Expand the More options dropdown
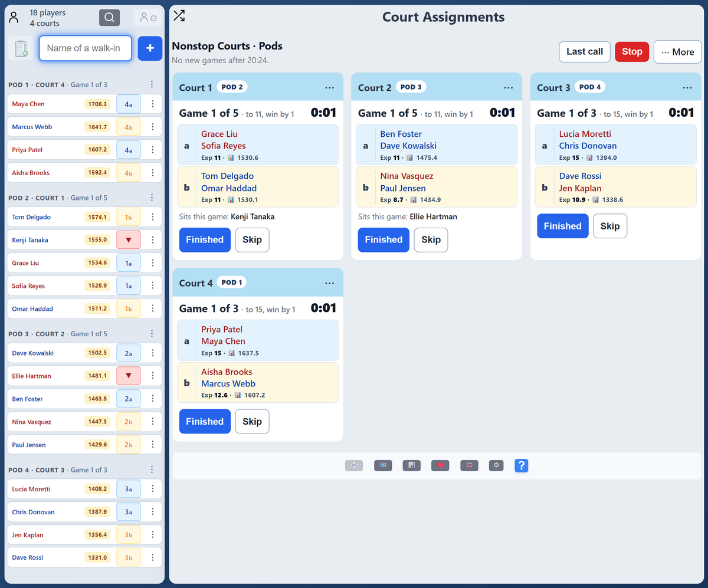Screen dimensions: 708x588 (677, 52)
